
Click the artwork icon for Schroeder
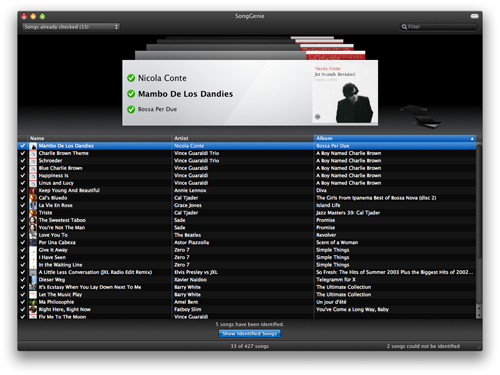tap(33, 161)
